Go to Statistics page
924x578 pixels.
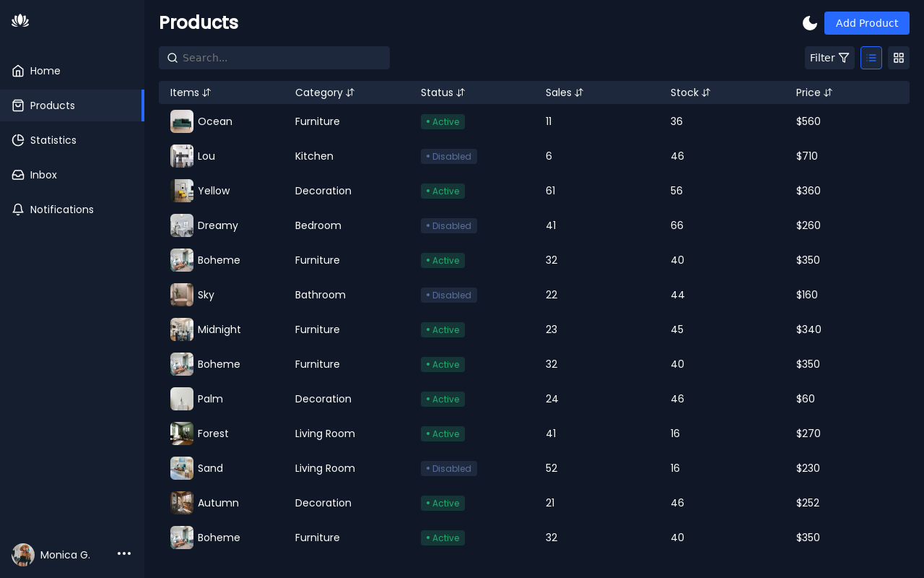pyautogui.click(x=53, y=140)
